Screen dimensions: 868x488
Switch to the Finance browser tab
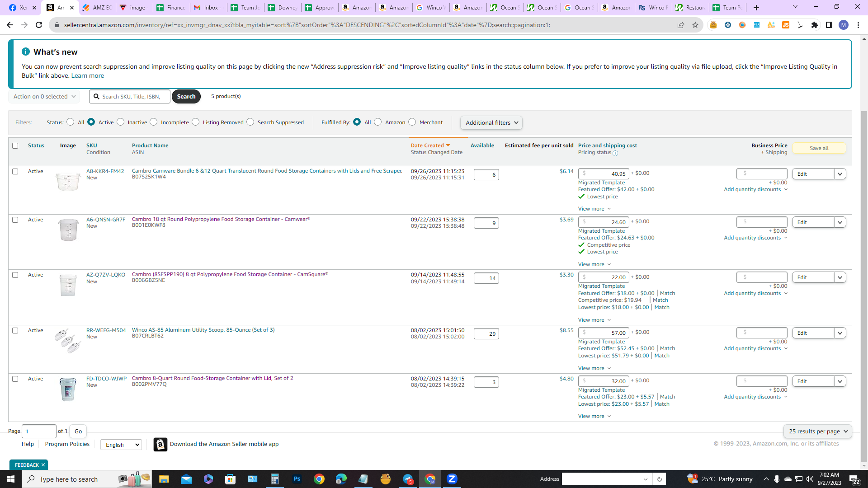pyautogui.click(x=171, y=8)
